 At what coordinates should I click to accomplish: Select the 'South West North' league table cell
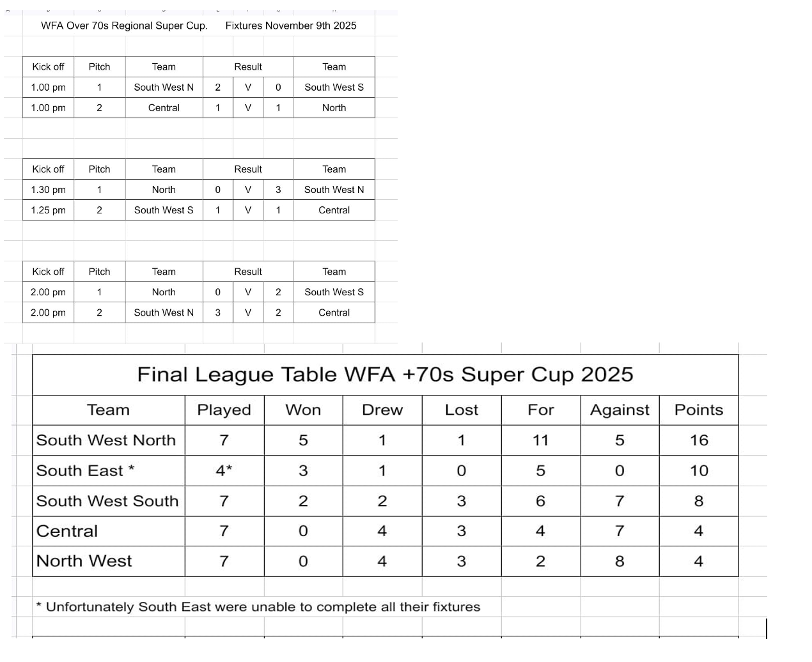(x=106, y=440)
